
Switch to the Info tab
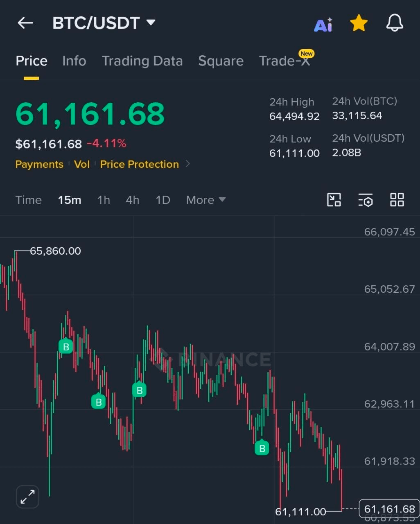74,61
